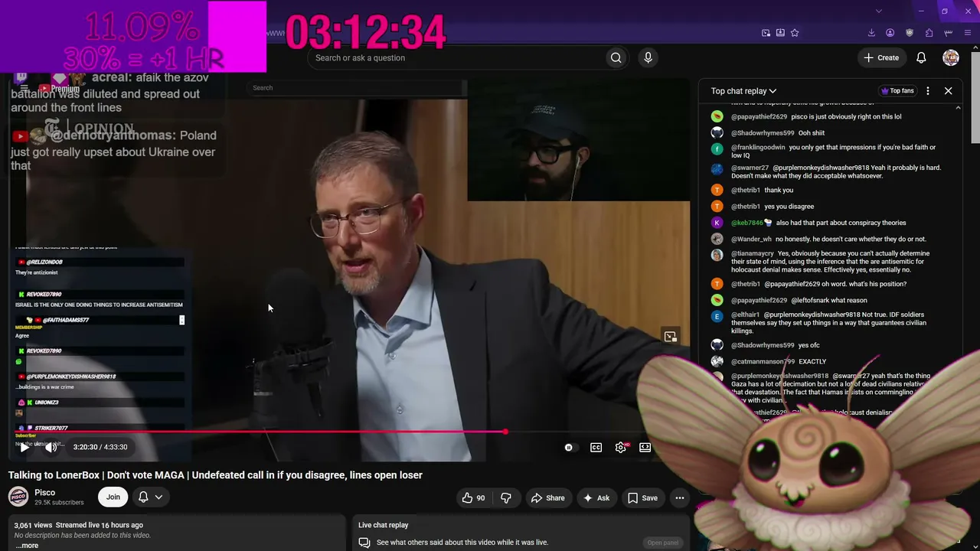Select the 'Ooh shiit' message by @Shadowrhymes599
This screenshot has width=980, height=551.
(812, 133)
